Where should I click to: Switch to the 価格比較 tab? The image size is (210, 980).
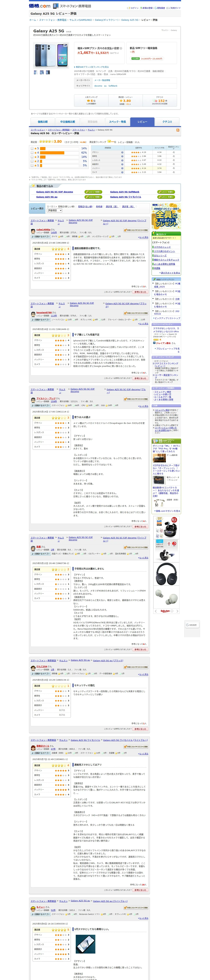tap(43, 122)
